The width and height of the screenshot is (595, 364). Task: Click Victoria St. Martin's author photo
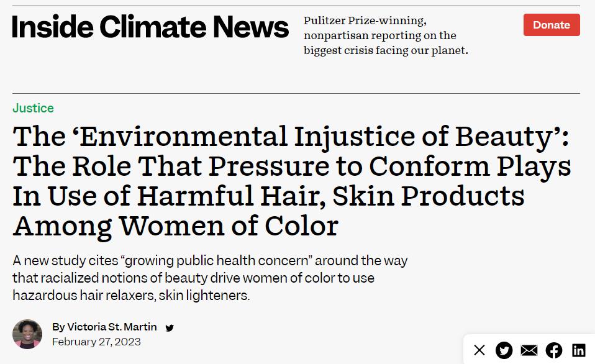pyautogui.click(x=27, y=334)
